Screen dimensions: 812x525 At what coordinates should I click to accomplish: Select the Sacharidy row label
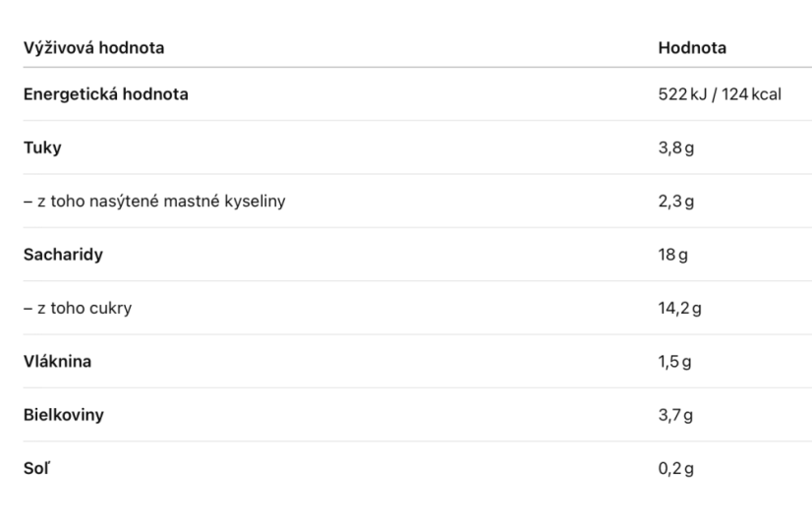click(63, 255)
